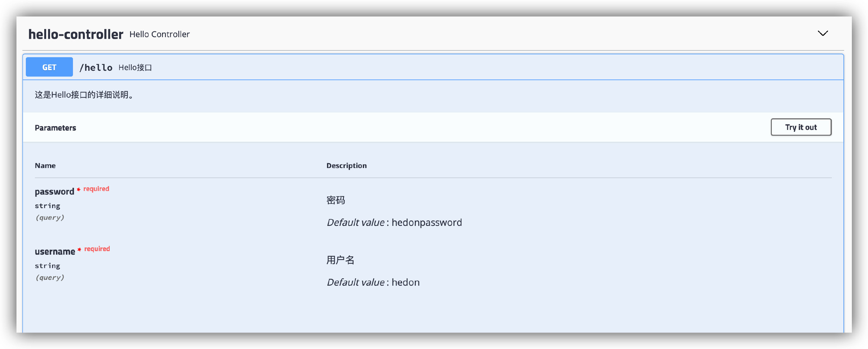Click the required label beside password
This screenshot has height=349, width=868.
(x=96, y=189)
